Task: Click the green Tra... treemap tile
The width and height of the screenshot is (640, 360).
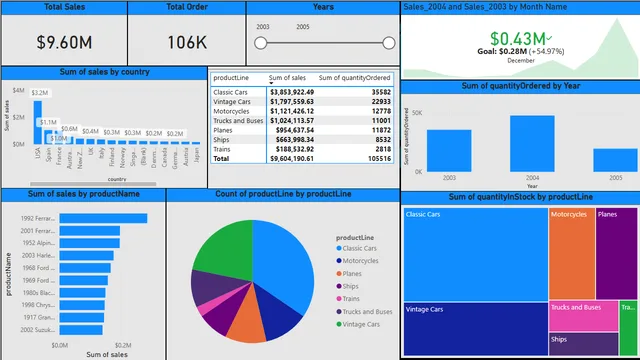Action: point(628,329)
